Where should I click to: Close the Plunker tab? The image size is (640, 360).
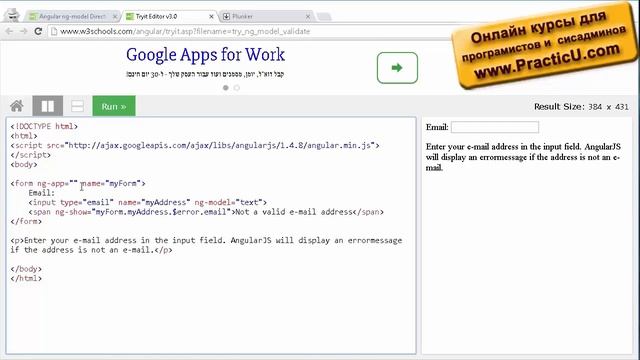click(x=308, y=16)
